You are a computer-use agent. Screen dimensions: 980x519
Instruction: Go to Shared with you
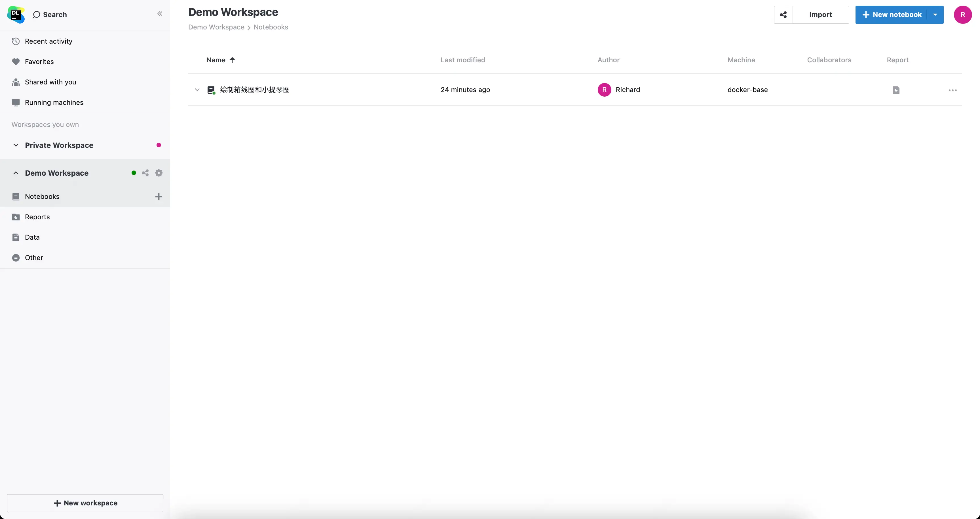(85, 82)
